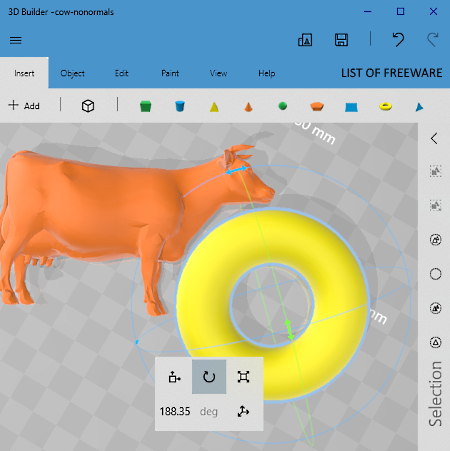Insert a yellow torus shape
This screenshot has height=451, width=450.
tap(385, 106)
